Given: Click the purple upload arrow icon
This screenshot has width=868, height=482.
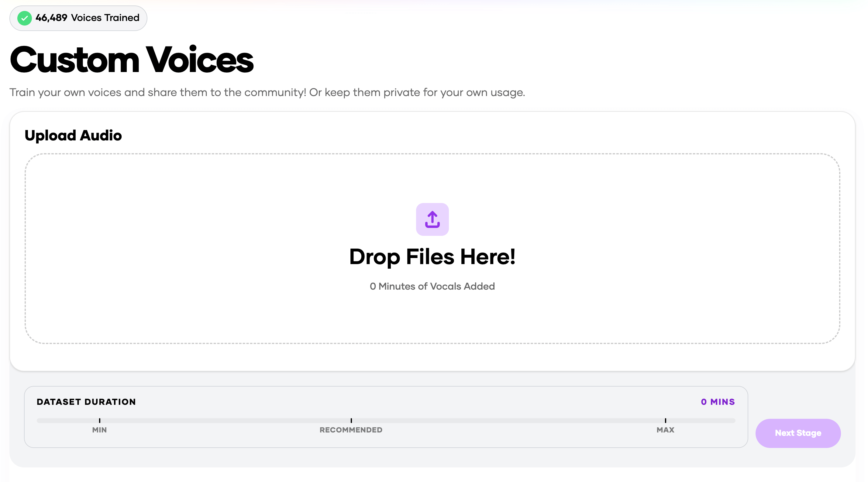Looking at the screenshot, I should click(432, 219).
